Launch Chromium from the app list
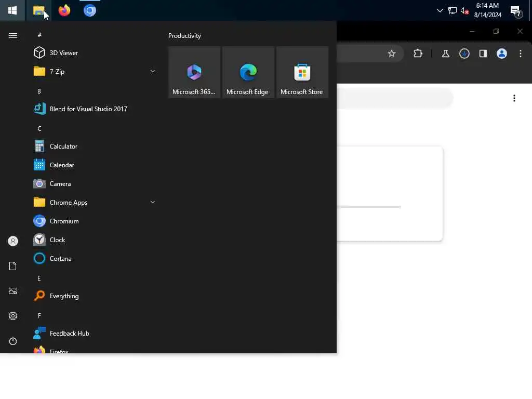The image size is (532, 399). coord(95,221)
